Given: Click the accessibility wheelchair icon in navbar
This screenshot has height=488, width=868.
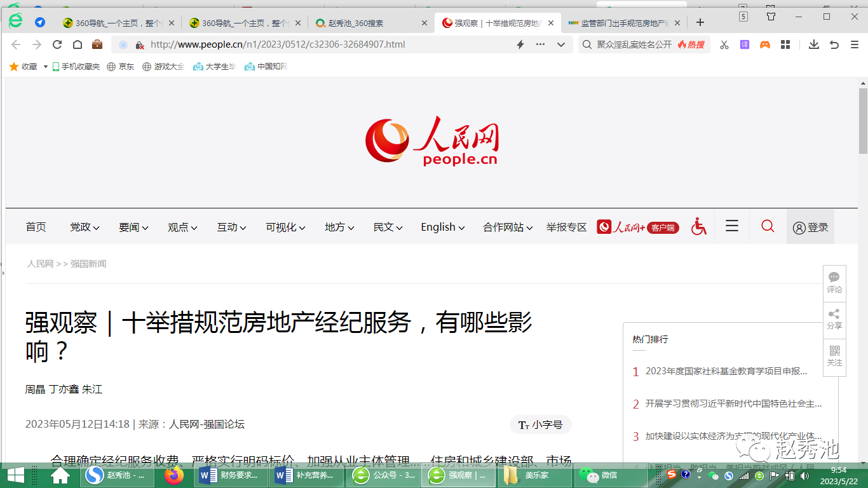Looking at the screenshot, I should (698, 226).
